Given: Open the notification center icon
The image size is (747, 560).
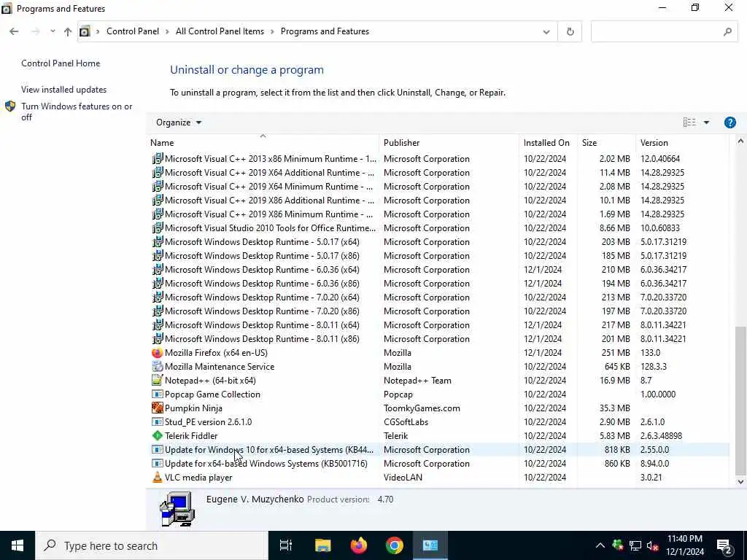Looking at the screenshot, I should pos(724,545).
